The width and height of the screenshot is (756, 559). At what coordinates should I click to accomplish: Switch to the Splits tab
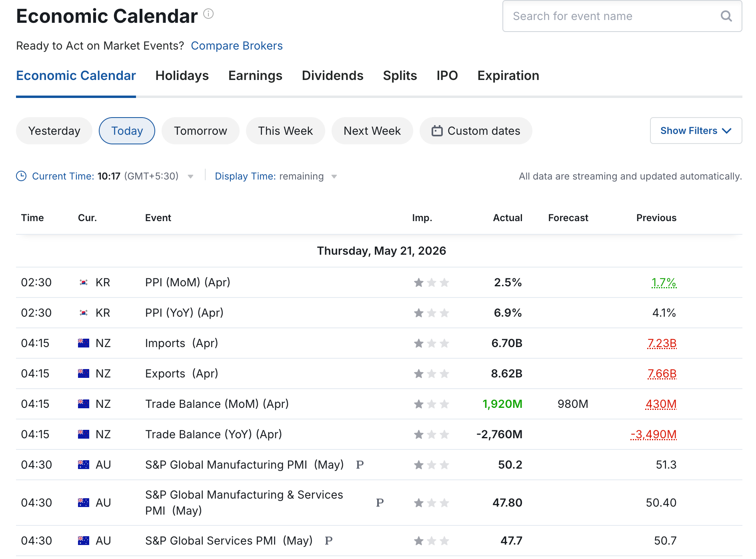pyautogui.click(x=400, y=76)
